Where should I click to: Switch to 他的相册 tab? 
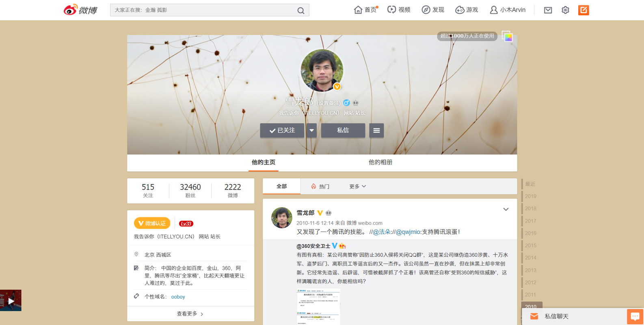pyautogui.click(x=380, y=162)
